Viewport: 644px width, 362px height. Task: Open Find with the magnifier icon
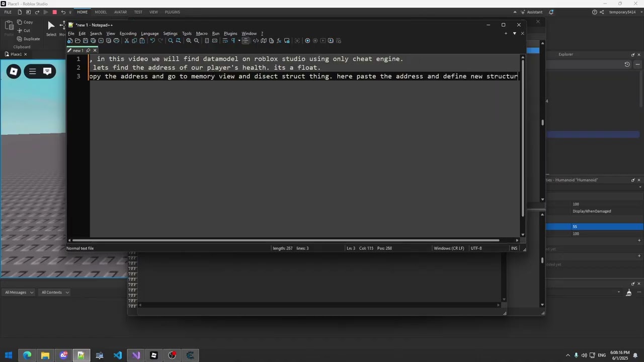pos(171,41)
